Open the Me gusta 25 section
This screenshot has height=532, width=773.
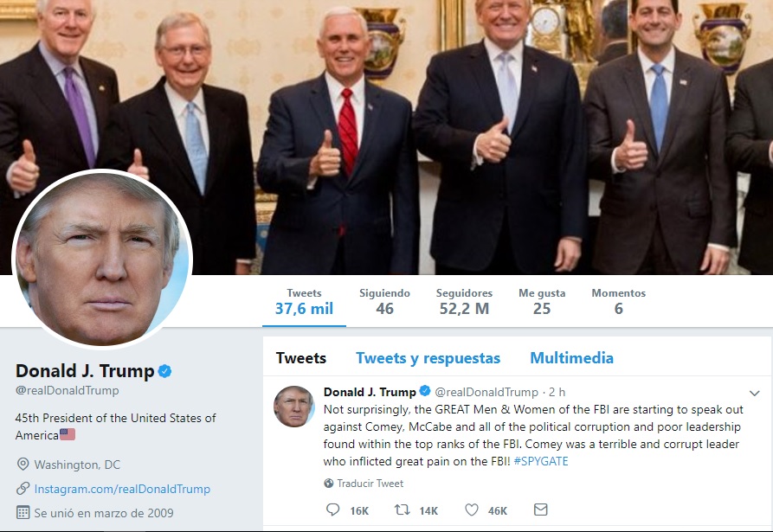(x=542, y=301)
